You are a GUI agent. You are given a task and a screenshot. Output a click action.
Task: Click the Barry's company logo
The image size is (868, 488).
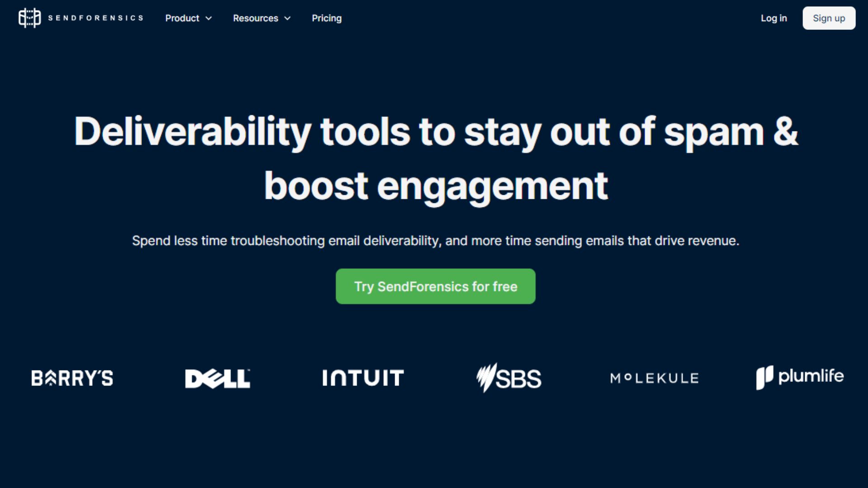pyautogui.click(x=71, y=377)
